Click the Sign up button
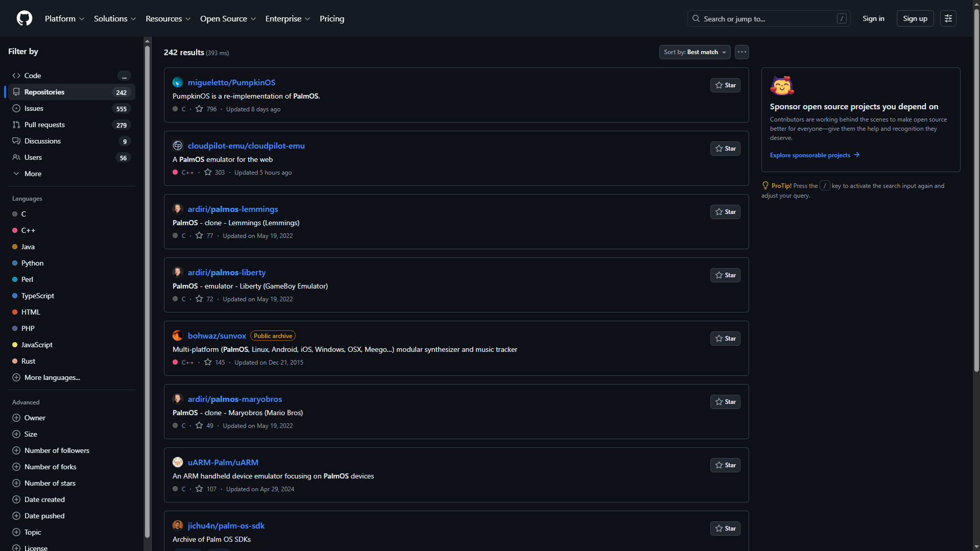Image resolution: width=980 pixels, height=551 pixels. click(x=915, y=18)
